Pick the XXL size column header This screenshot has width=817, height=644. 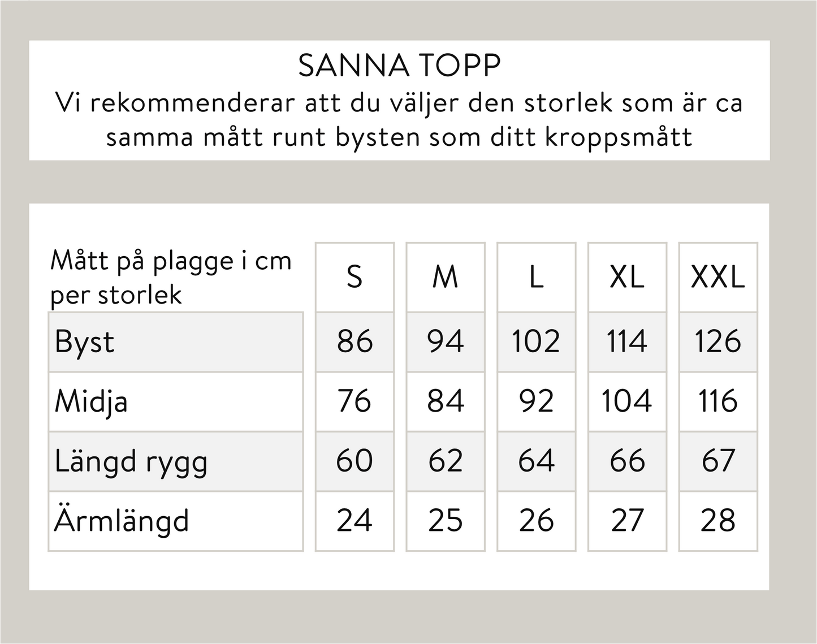tap(718, 278)
